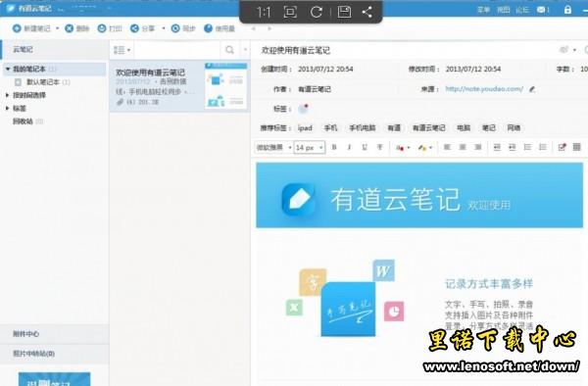Image resolution: width=588 pixels, height=386 pixels.
Task: Click the globe icon button next to 同步
Action: coord(220,28)
